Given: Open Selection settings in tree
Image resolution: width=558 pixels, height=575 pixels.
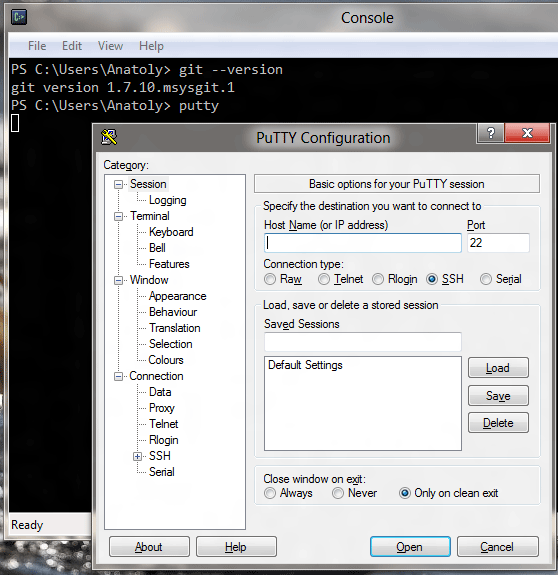Looking at the screenshot, I should click(x=170, y=344).
